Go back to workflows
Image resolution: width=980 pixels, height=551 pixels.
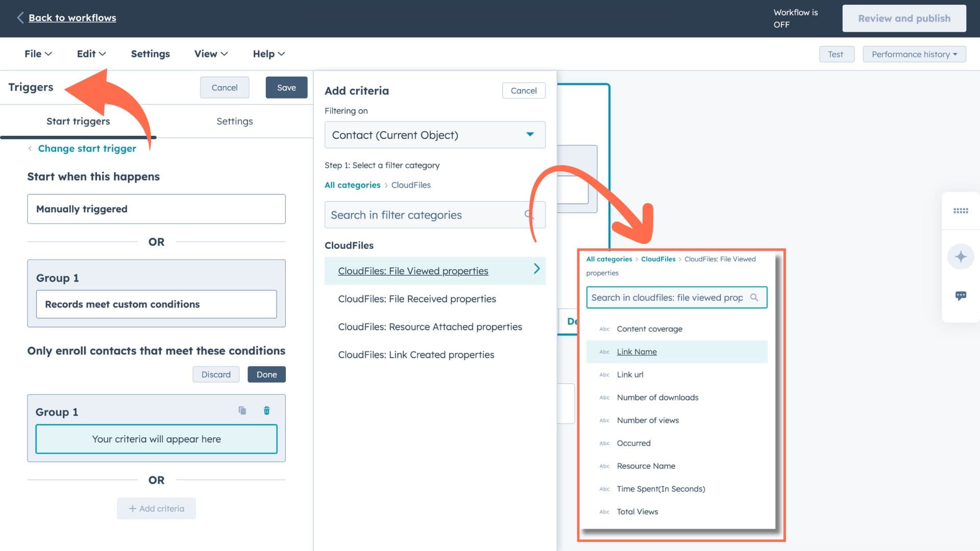pos(72,18)
